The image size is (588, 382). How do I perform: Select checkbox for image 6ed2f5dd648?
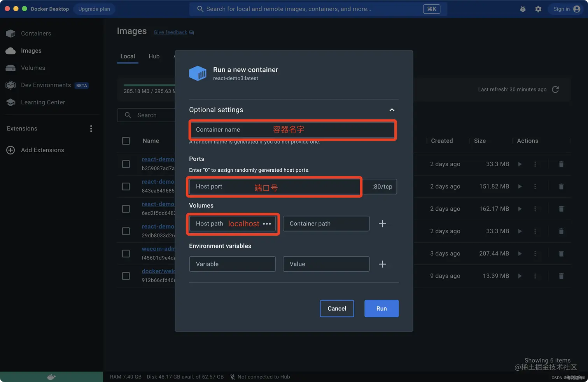(126, 209)
